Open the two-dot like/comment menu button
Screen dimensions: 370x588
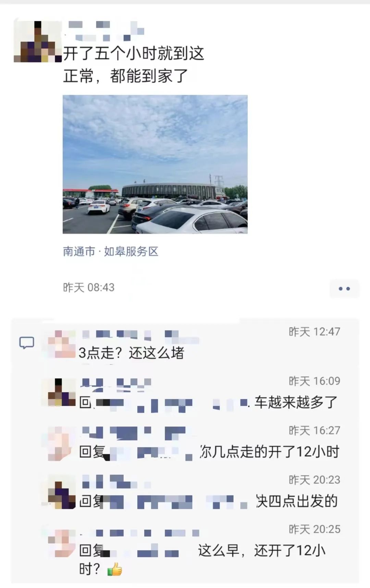[344, 289]
